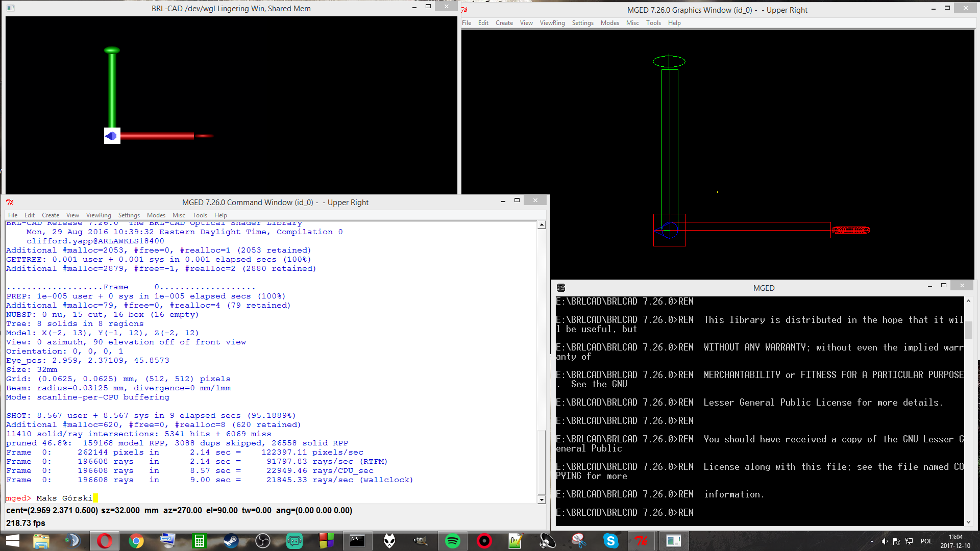Open Modes menu in MGED Command Window
This screenshot has width=980, height=551.
tap(156, 215)
